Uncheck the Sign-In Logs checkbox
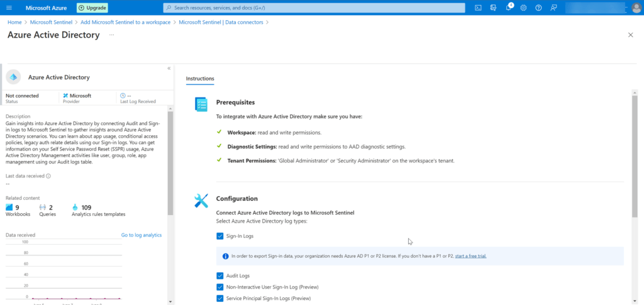Viewport: 644px width, 305px height. tap(219, 236)
